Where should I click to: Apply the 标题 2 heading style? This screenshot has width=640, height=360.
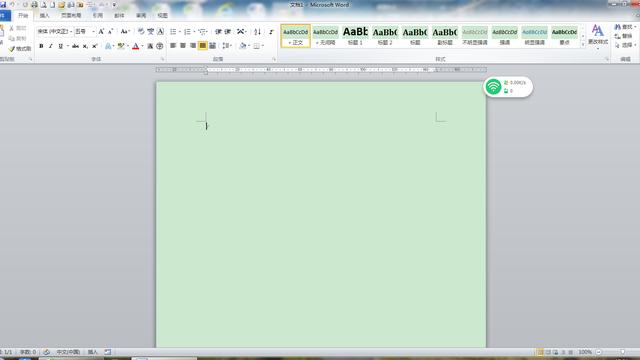coord(385,36)
